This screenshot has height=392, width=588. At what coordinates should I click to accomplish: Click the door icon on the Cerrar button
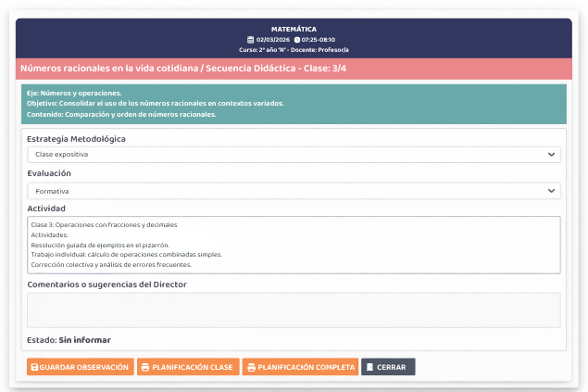pos(369,367)
